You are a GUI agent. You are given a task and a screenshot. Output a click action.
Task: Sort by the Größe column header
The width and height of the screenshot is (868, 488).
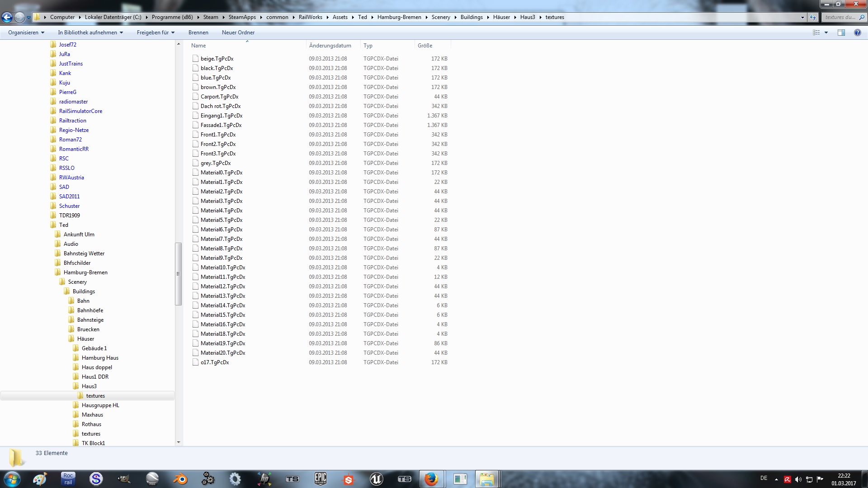(x=425, y=46)
